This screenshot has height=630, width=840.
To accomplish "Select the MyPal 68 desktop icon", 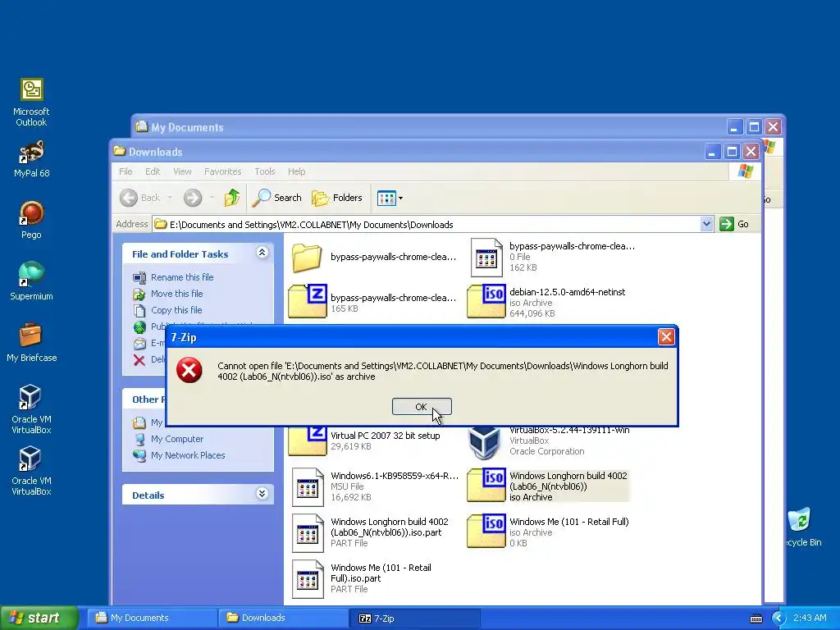I will [31, 158].
